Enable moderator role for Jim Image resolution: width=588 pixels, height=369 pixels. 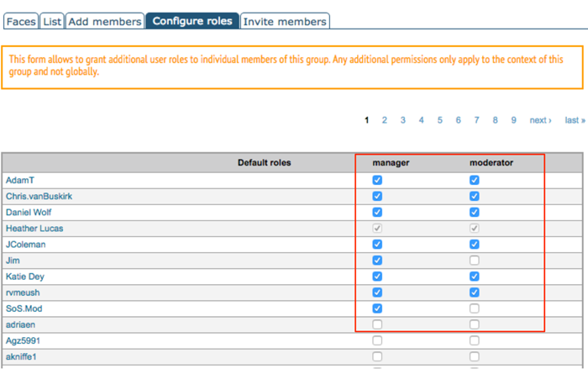[x=475, y=261]
